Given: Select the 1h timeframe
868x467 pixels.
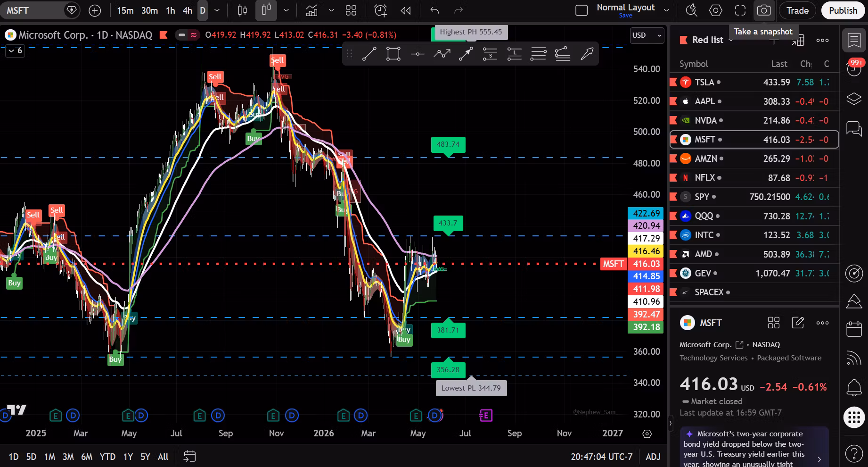Looking at the screenshot, I should pos(171,10).
